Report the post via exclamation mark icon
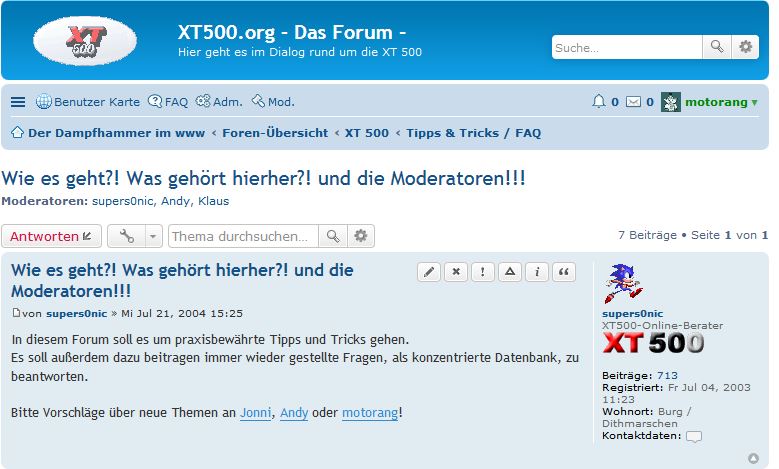The width and height of the screenshot is (779, 469). click(x=483, y=272)
